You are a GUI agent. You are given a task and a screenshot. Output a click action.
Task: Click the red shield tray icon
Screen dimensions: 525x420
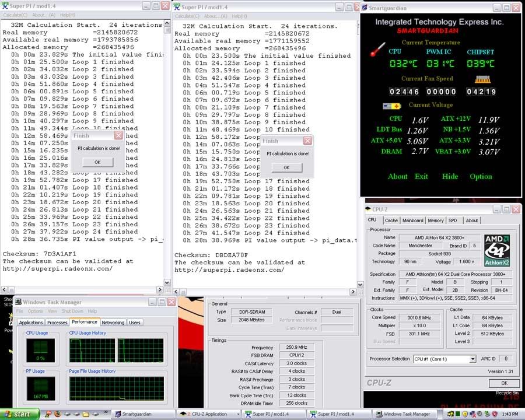click(x=495, y=414)
